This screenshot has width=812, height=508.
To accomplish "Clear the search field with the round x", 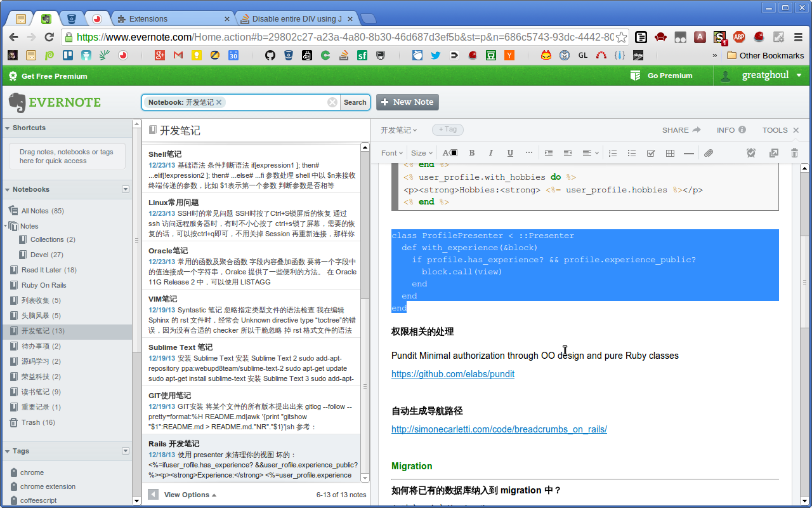I will [x=332, y=102].
